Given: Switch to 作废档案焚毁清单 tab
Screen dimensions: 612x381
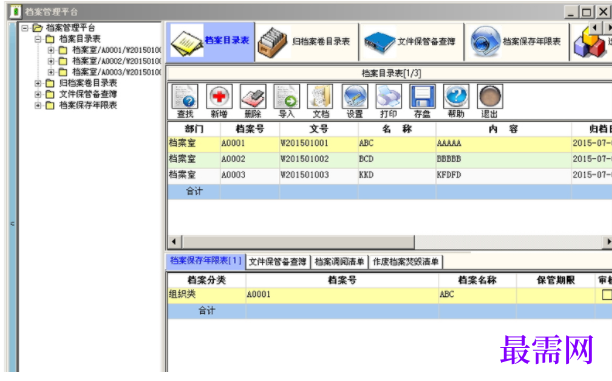Looking at the screenshot, I should pyautogui.click(x=406, y=262).
